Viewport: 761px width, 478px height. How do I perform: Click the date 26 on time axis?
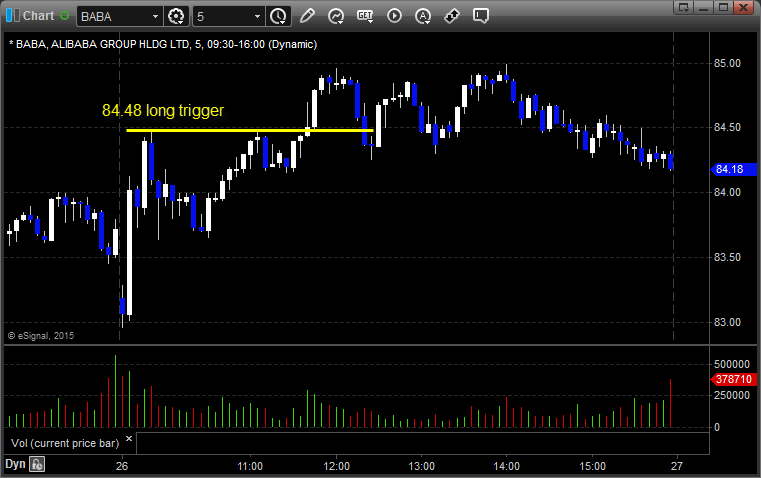coord(122,466)
